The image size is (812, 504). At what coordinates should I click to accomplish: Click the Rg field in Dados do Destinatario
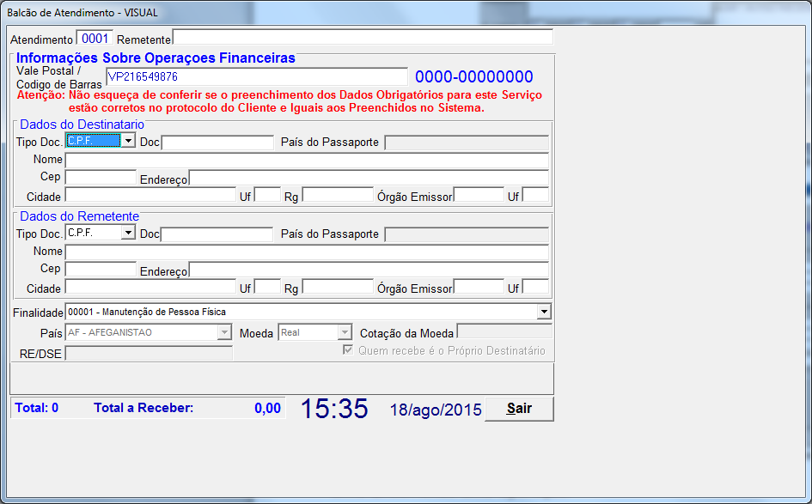tap(338, 195)
